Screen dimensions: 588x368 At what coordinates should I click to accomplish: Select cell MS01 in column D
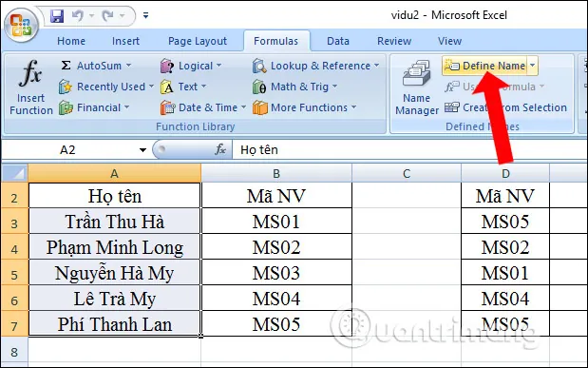coord(505,273)
